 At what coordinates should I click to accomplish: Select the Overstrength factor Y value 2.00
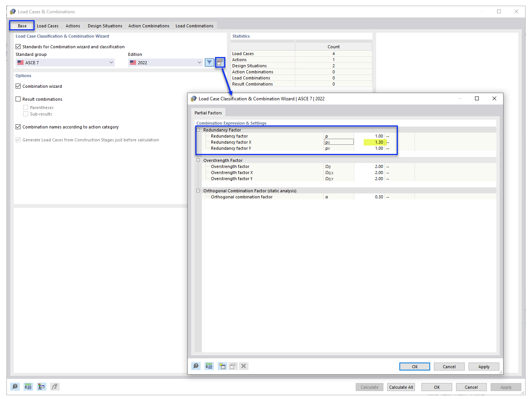tap(369, 179)
